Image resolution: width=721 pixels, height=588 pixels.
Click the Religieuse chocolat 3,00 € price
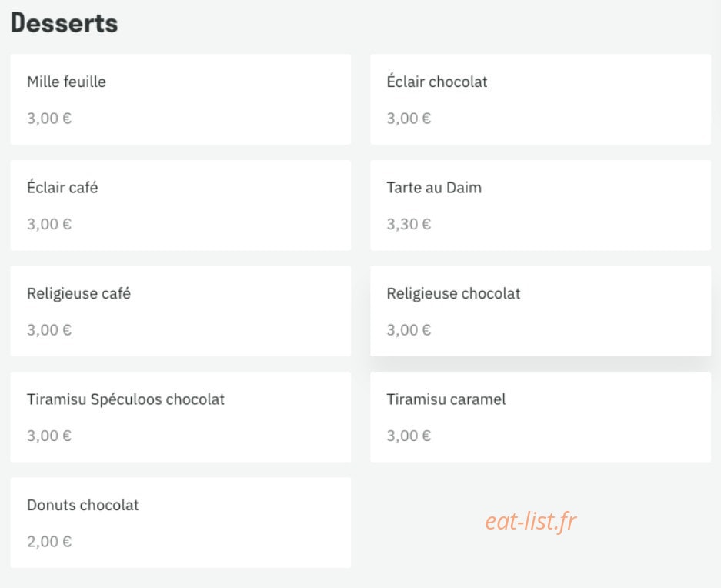pyautogui.click(x=409, y=330)
